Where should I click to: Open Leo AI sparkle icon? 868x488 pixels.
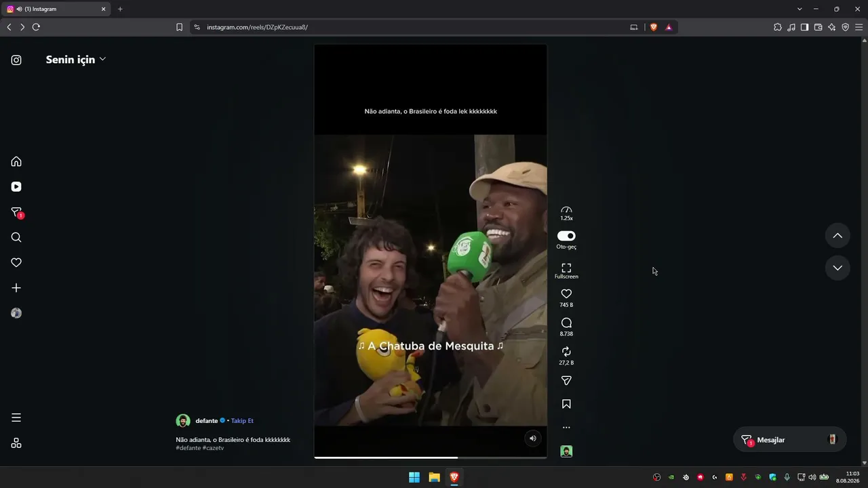pyautogui.click(x=831, y=27)
